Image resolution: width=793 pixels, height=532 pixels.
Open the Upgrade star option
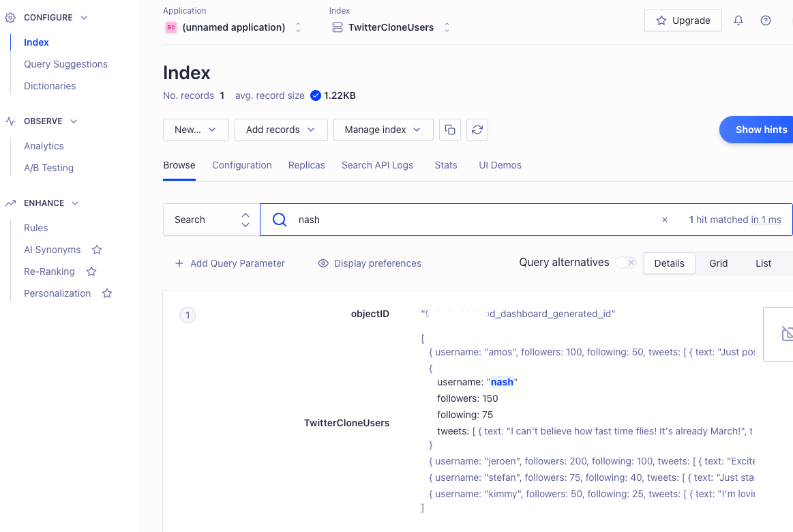[x=682, y=20]
